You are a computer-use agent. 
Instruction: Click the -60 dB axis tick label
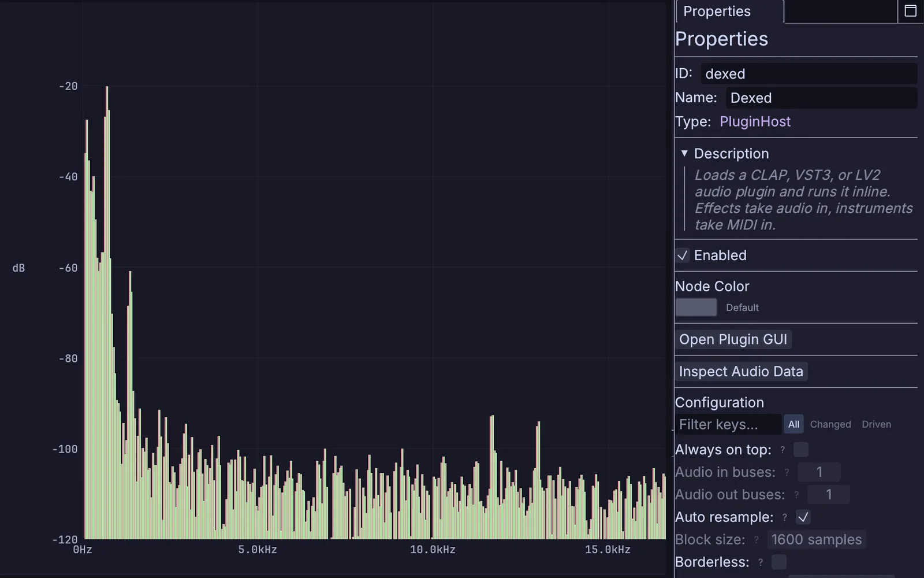(68, 268)
